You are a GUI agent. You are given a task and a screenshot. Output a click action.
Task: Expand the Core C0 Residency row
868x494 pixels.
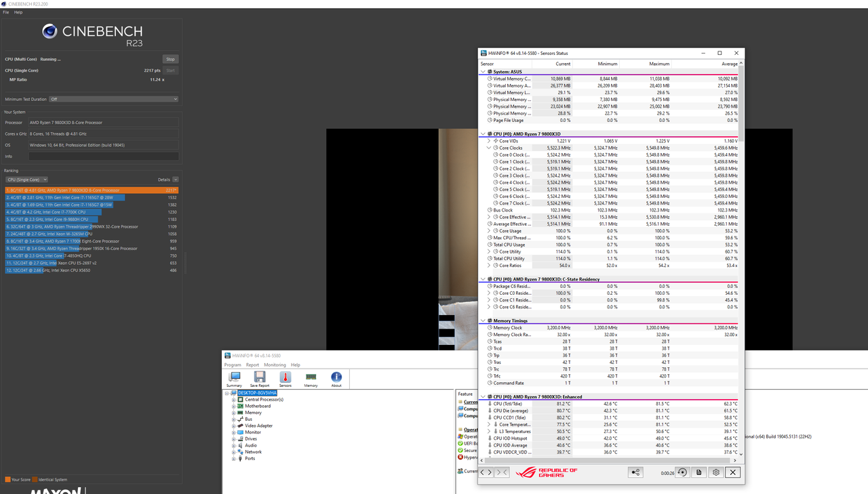[x=490, y=293]
